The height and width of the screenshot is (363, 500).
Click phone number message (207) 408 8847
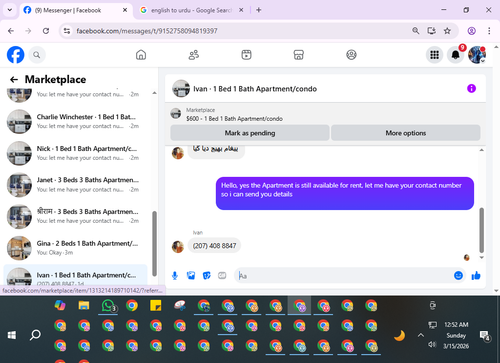(x=214, y=246)
